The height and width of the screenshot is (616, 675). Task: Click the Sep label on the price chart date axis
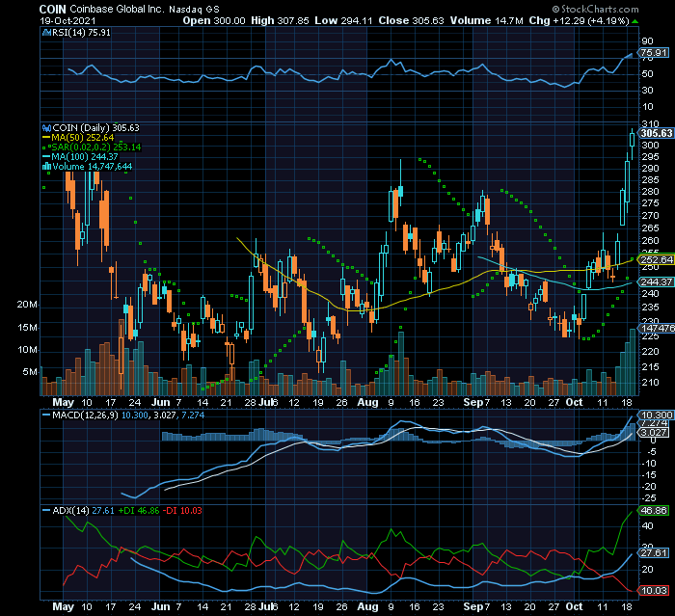(x=473, y=403)
